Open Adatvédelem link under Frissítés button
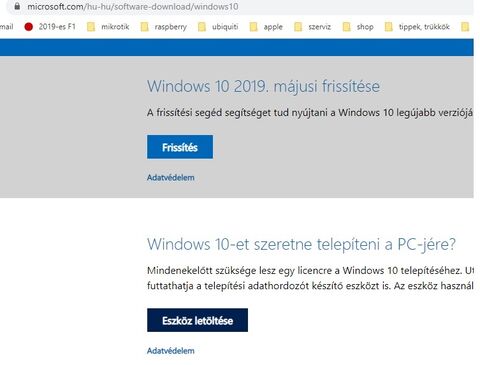The image size is (480, 365). (171, 178)
